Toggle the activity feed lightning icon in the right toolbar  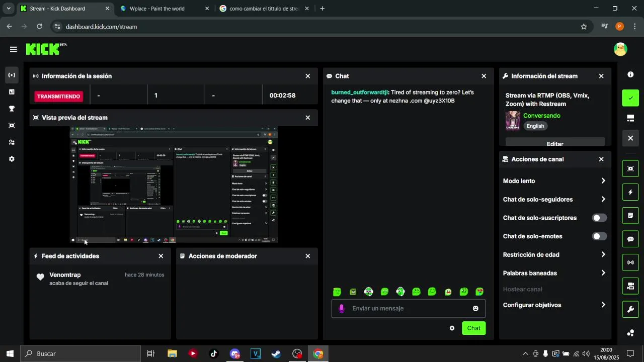coord(630,192)
